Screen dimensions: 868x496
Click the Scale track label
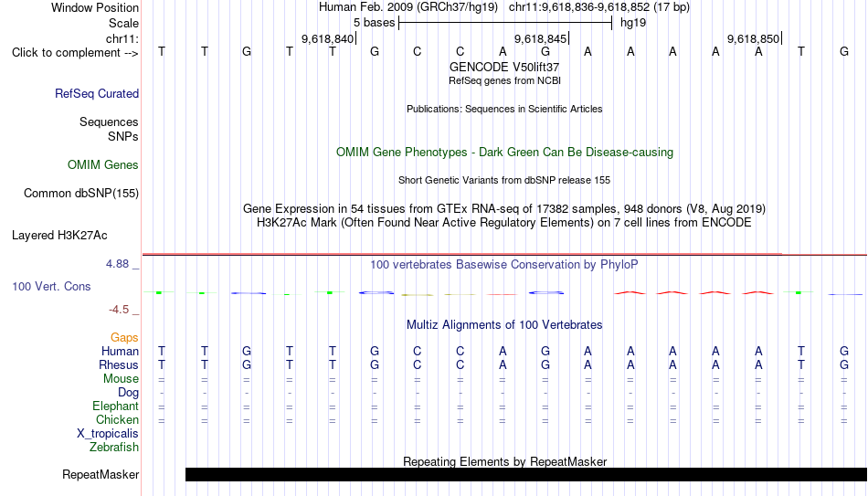coord(124,23)
